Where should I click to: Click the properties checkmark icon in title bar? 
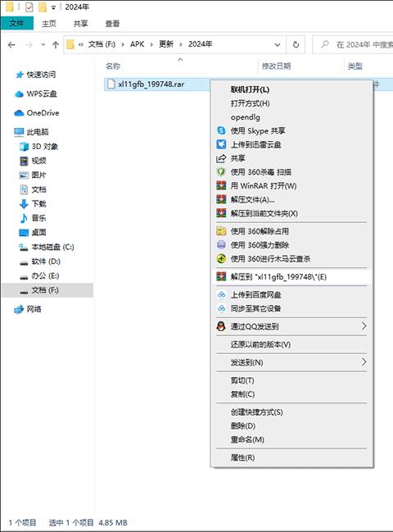tap(29, 7)
